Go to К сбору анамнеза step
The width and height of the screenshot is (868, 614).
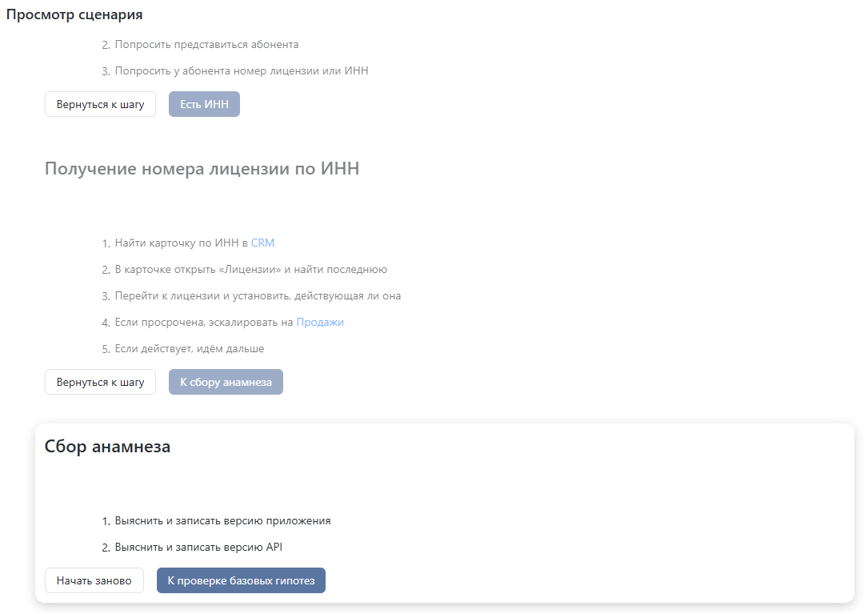[226, 382]
